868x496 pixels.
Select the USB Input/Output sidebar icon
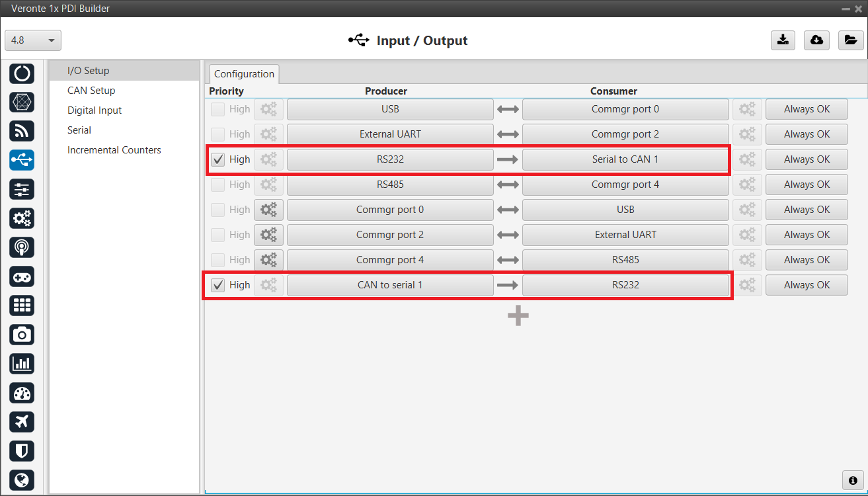coord(22,160)
